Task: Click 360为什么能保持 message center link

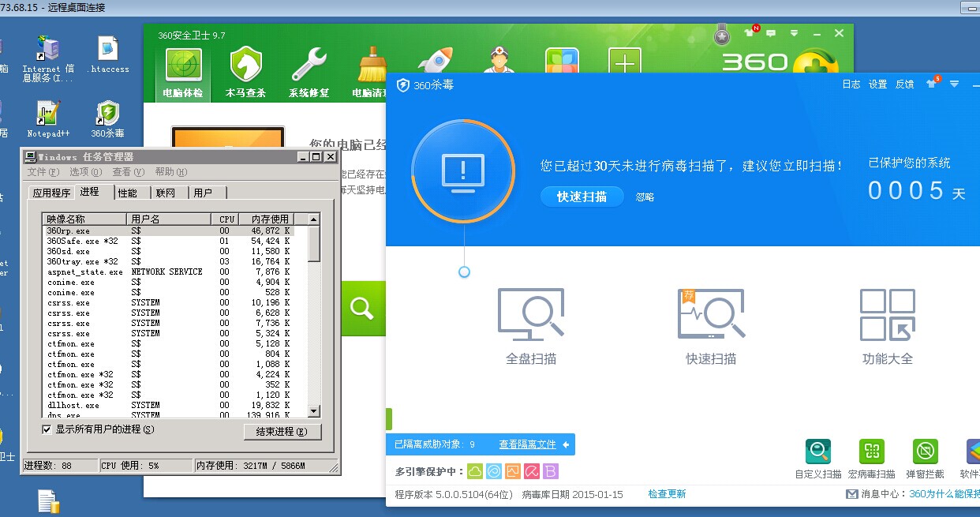Action: [944, 494]
